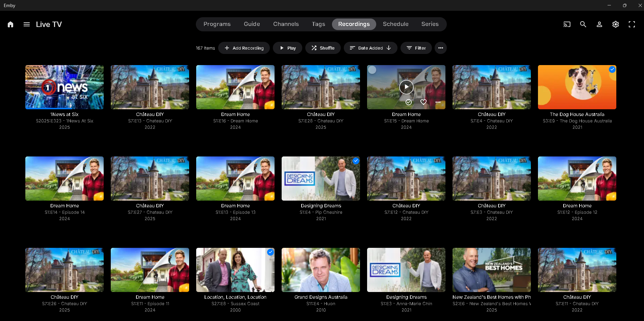Open the user profile menu
The height and width of the screenshot is (321, 644).
(x=599, y=24)
